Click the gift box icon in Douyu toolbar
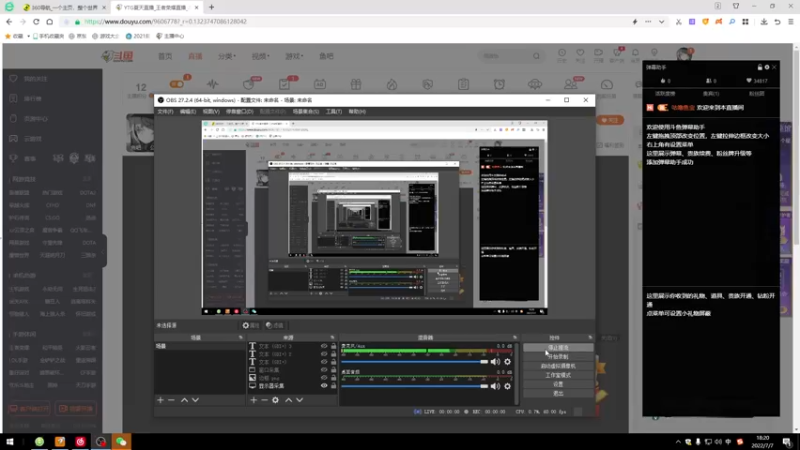800x450 pixels. [356, 84]
